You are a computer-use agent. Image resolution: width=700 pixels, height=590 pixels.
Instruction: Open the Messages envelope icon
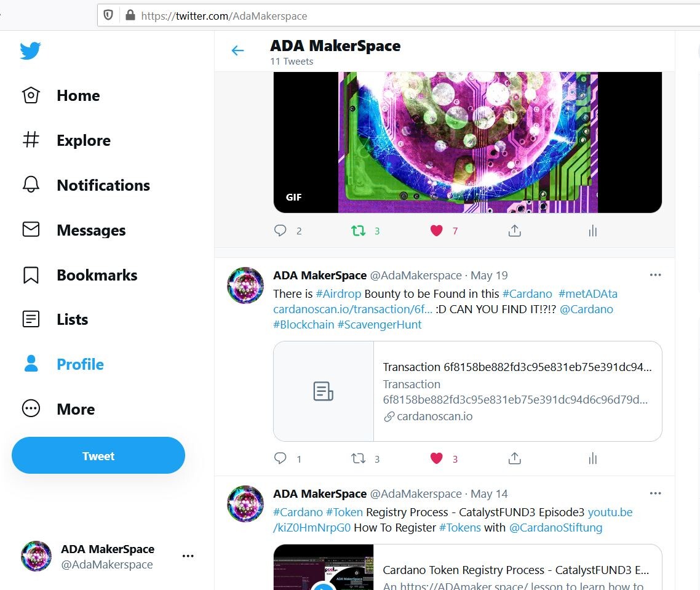[31, 229]
